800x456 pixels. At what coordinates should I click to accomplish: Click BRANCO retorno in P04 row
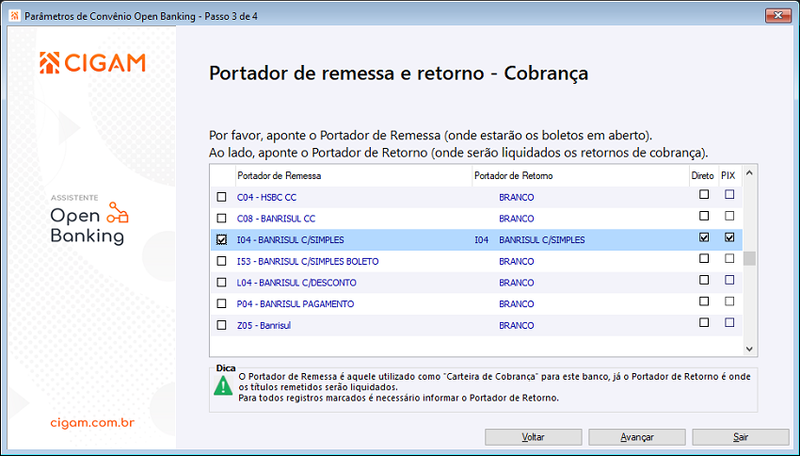tap(516, 303)
